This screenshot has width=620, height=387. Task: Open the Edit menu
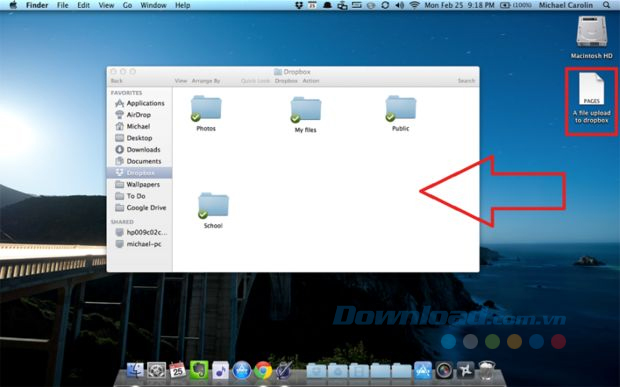click(83, 5)
